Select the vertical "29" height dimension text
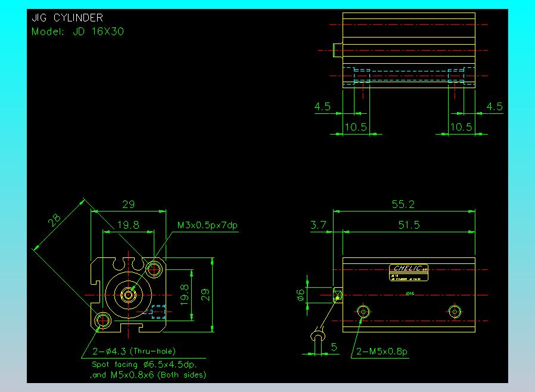 [x=205, y=295]
